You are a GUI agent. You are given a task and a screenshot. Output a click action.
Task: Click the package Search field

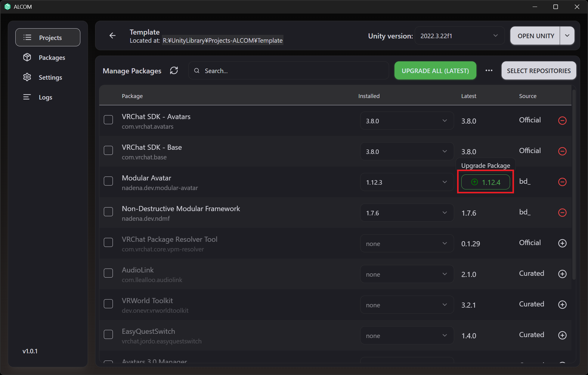(x=289, y=71)
